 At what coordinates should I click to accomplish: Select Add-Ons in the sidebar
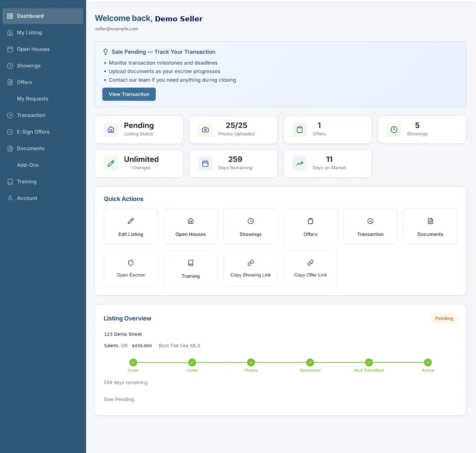(43, 165)
